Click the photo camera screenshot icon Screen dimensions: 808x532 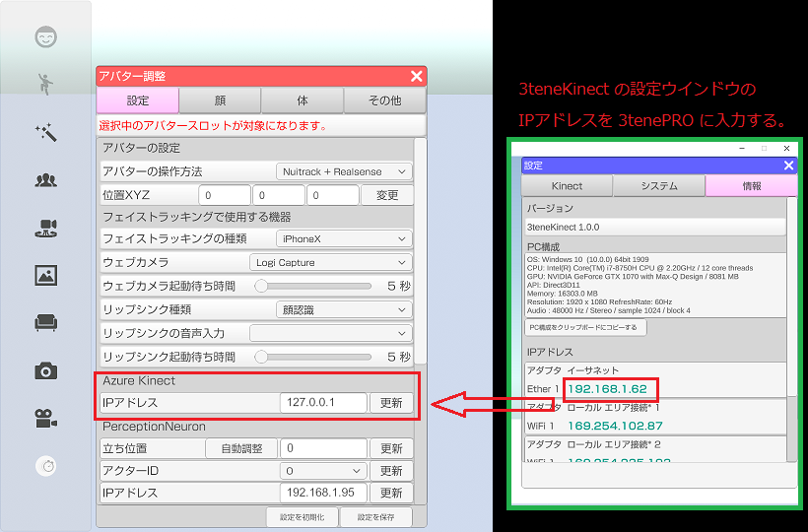(46, 370)
